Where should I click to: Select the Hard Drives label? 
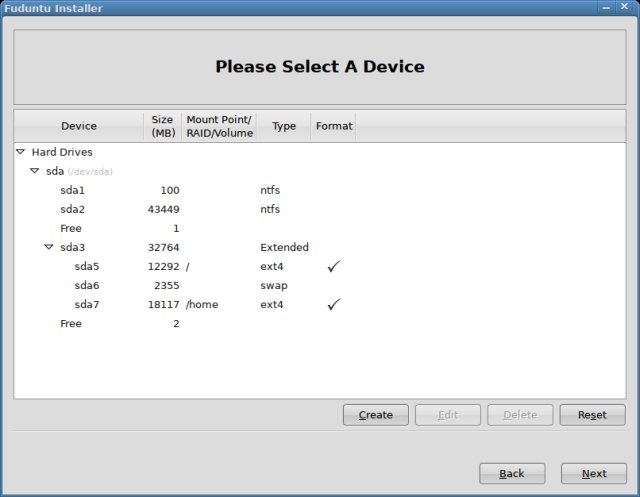click(62, 152)
